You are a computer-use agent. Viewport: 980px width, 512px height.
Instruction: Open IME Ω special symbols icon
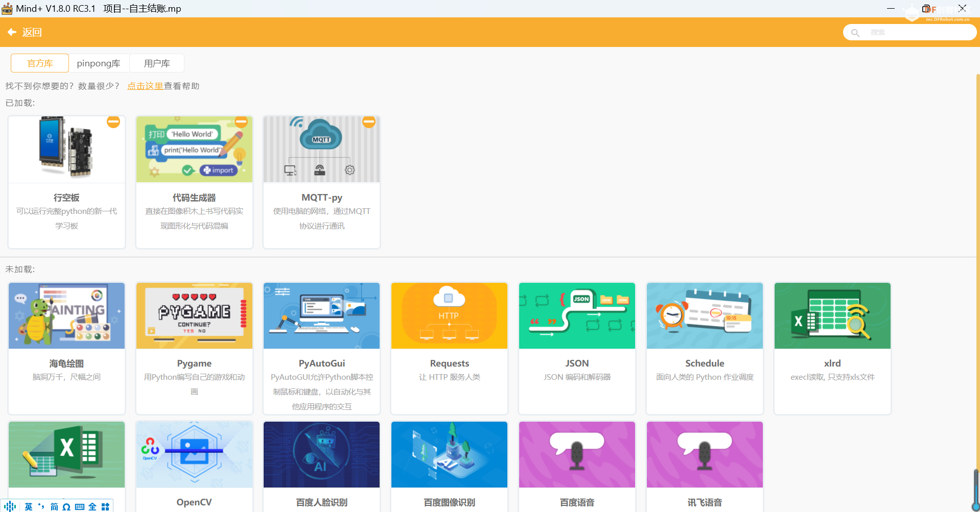point(66,506)
